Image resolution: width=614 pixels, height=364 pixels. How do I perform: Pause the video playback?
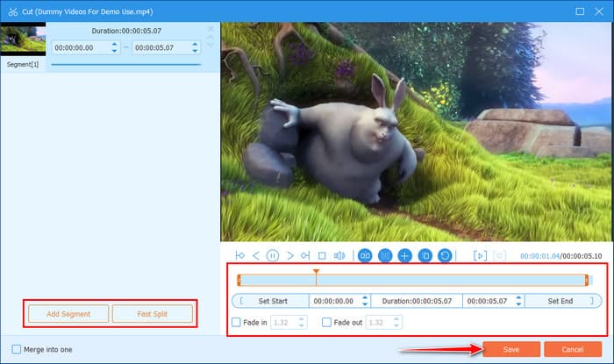272,255
